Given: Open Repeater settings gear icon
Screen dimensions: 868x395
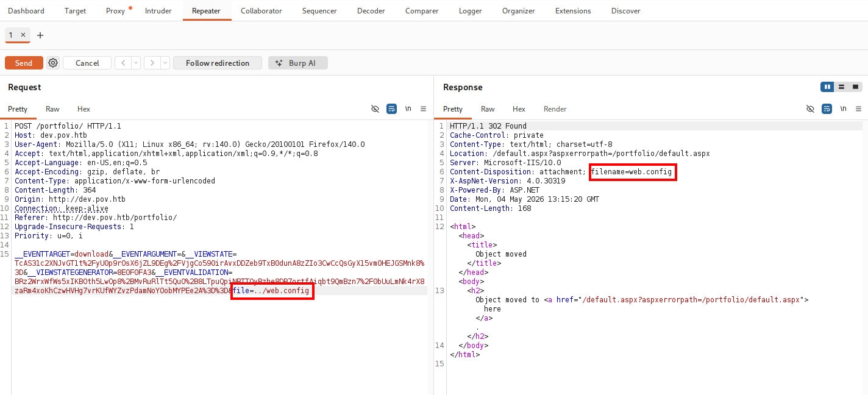Looking at the screenshot, I should (x=53, y=63).
